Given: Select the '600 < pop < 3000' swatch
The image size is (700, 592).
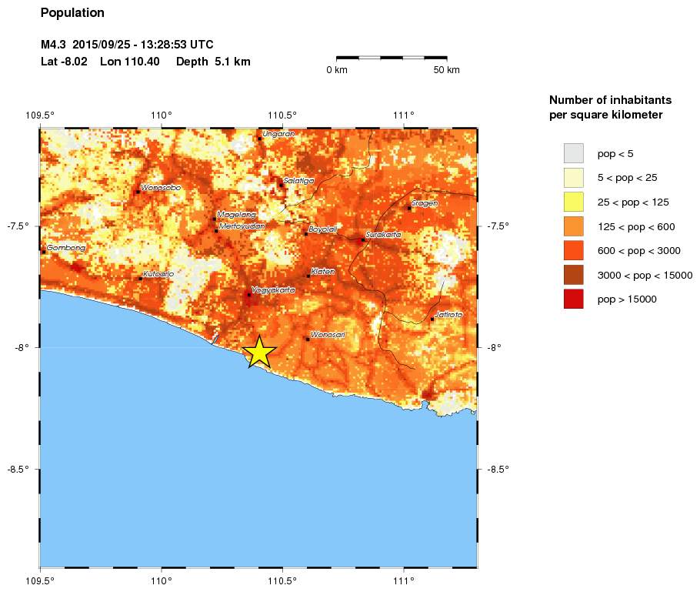Looking at the screenshot, I should click(x=573, y=250).
